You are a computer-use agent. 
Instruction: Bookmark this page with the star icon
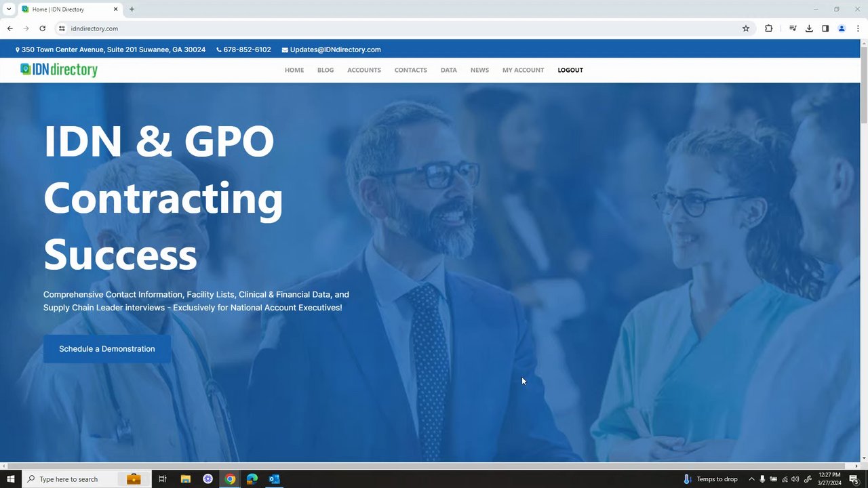(x=746, y=28)
